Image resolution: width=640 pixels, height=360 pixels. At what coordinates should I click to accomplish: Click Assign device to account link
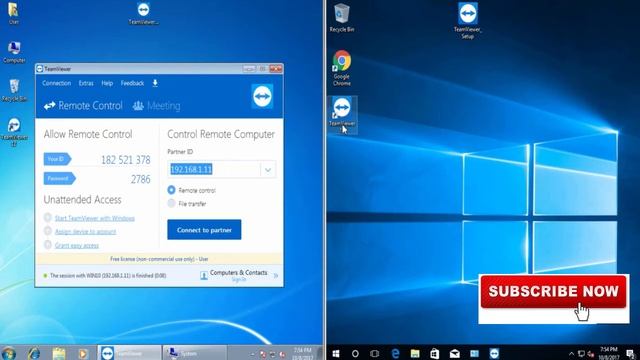[85, 232]
